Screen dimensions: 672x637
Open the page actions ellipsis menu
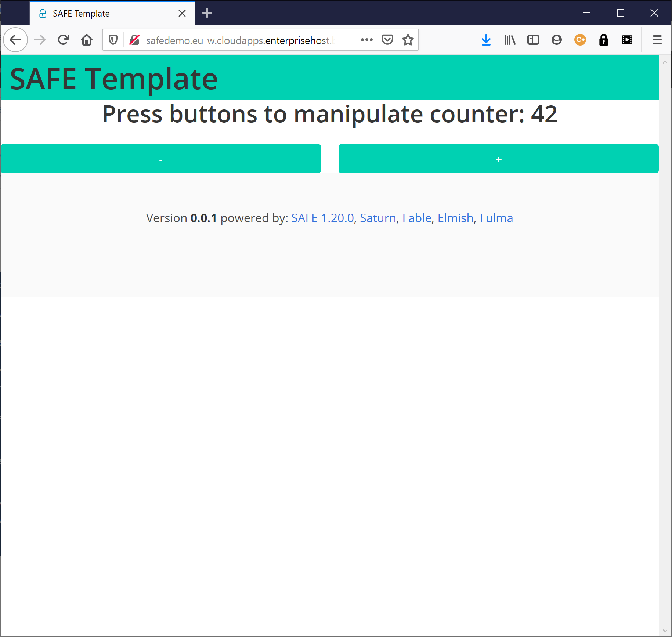366,40
